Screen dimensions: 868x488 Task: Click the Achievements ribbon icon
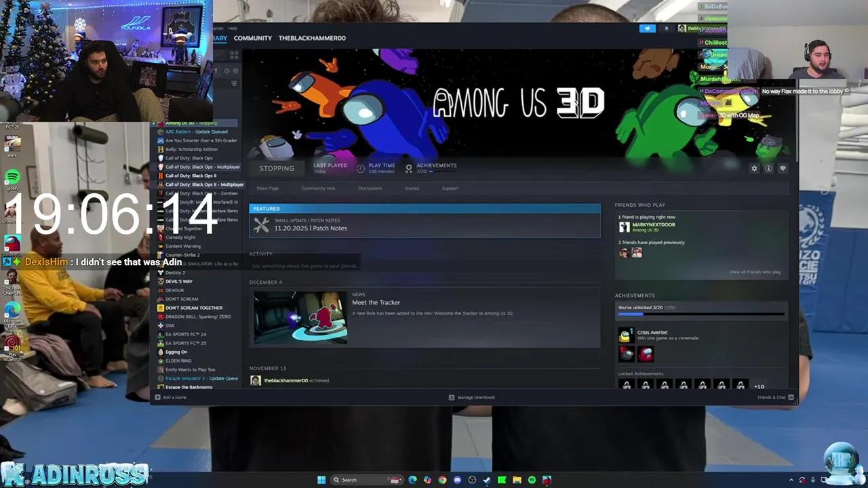pos(408,168)
